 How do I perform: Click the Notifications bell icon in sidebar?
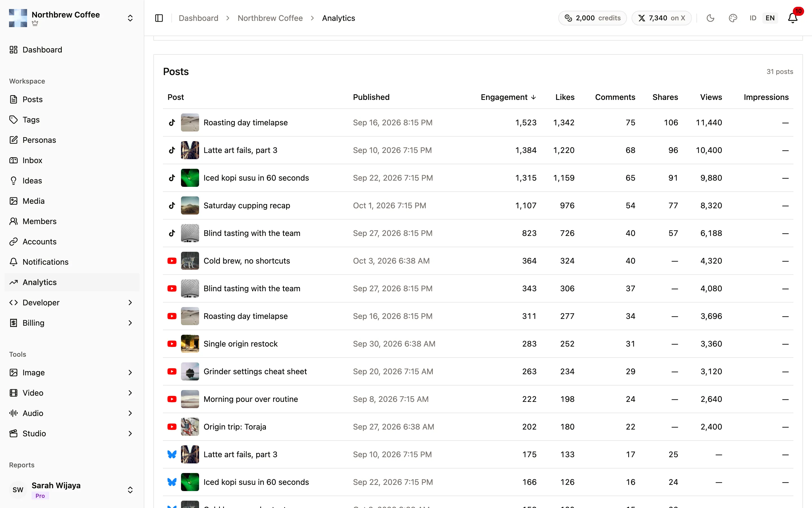pos(14,262)
